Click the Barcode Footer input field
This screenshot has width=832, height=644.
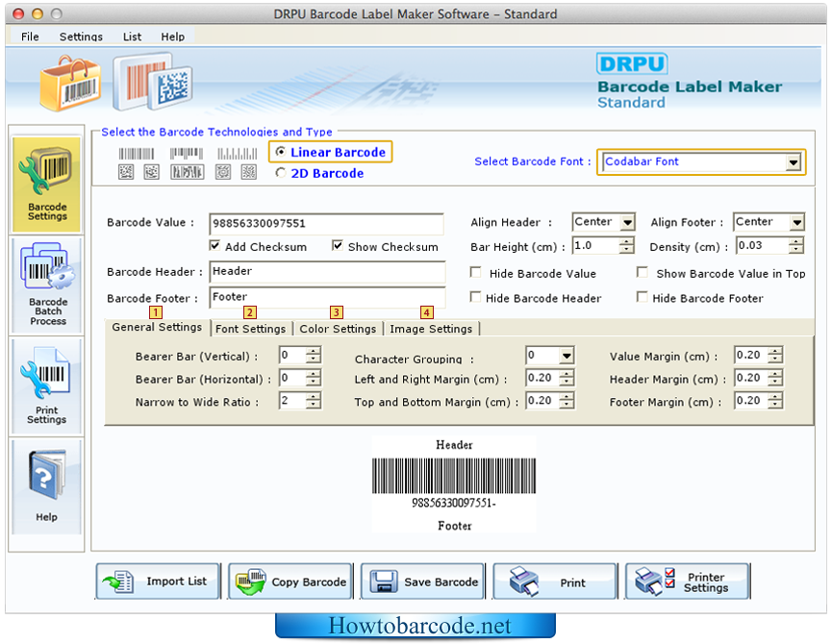[x=327, y=297]
